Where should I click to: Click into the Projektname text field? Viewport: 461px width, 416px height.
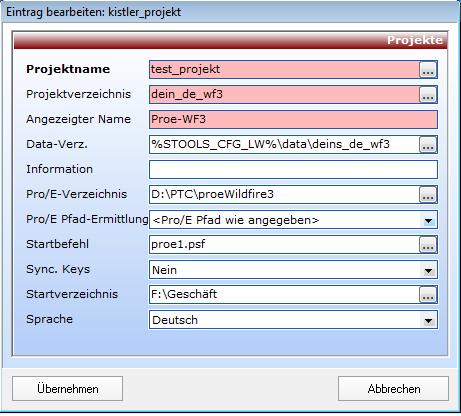(284, 70)
